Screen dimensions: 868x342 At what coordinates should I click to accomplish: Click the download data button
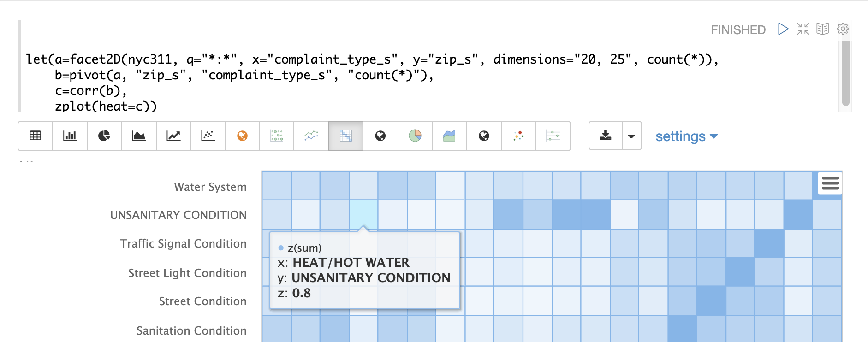(606, 136)
